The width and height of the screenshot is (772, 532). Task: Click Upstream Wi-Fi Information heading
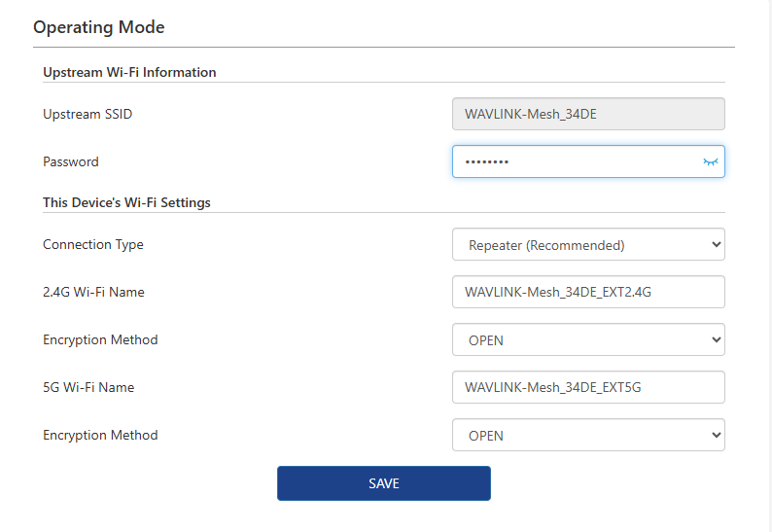pos(129,72)
